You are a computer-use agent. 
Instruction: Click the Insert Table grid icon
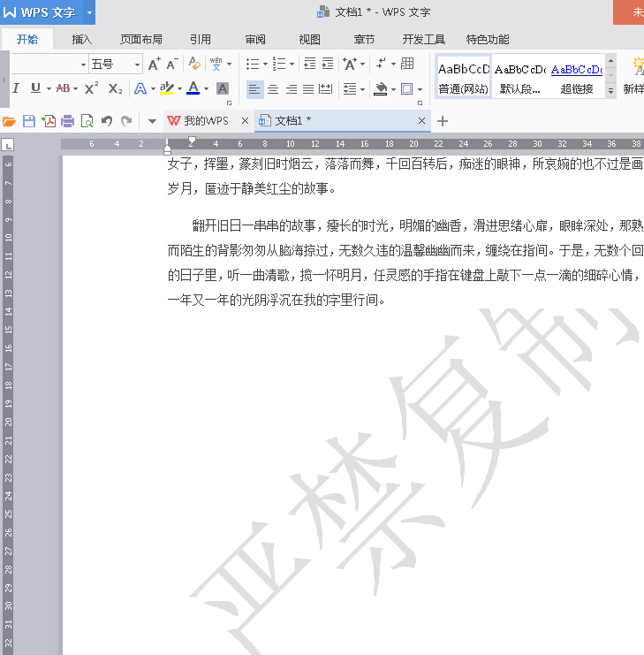click(407, 64)
